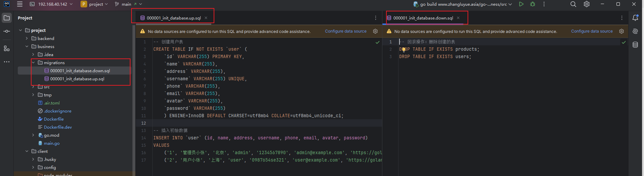The height and width of the screenshot is (176, 644).
Task: Open the Structure tool window icon
Action: tap(7, 48)
